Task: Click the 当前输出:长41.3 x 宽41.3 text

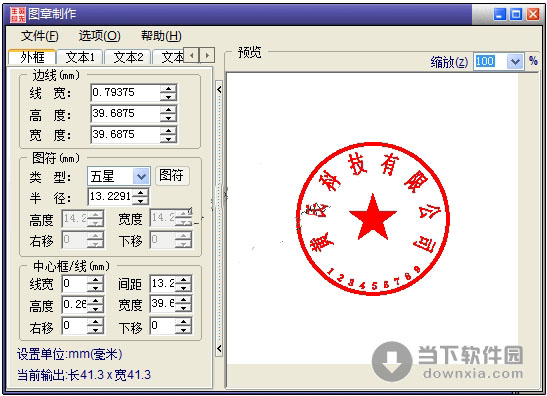Action: click(x=84, y=375)
